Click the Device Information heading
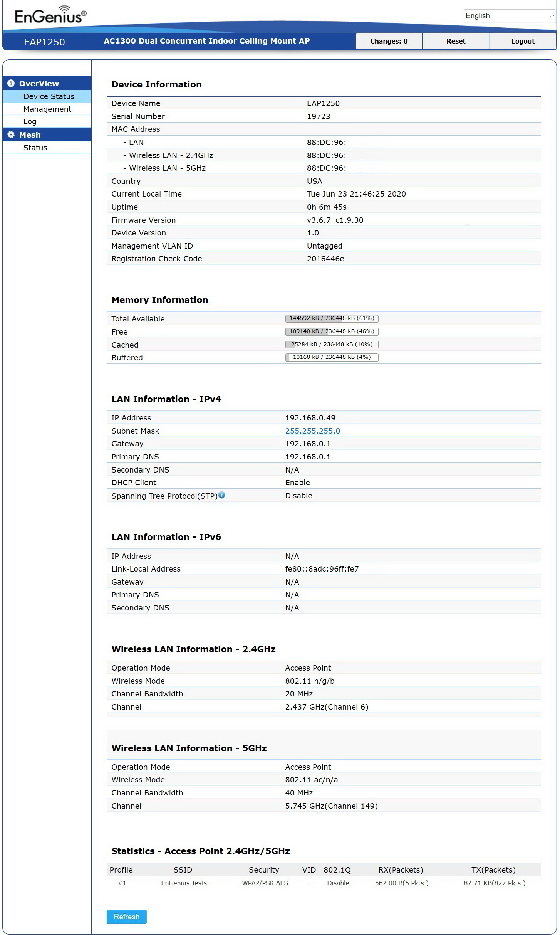This screenshot has width=560, height=935. click(x=156, y=84)
